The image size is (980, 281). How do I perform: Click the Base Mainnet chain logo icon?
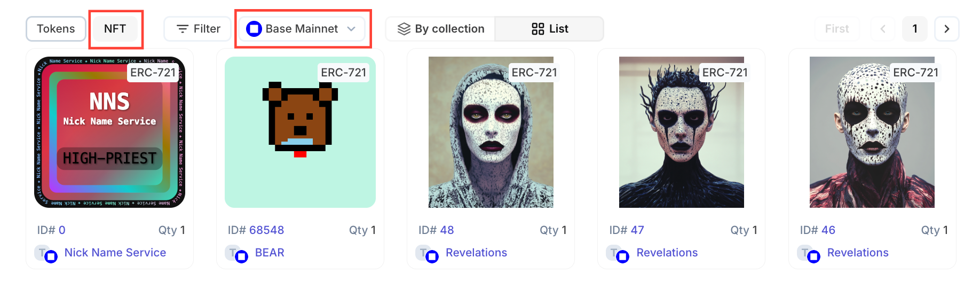click(254, 29)
